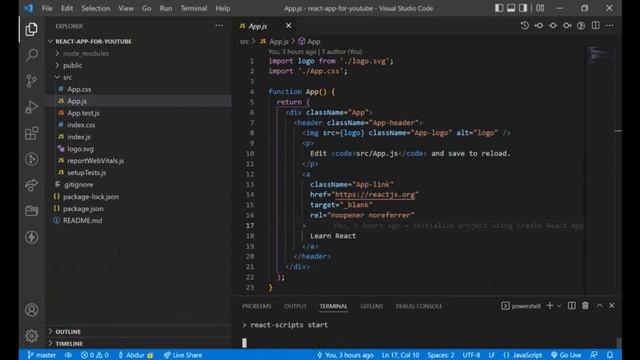This screenshot has width=640, height=360.
Task: Open the File menu
Action: tap(47, 8)
